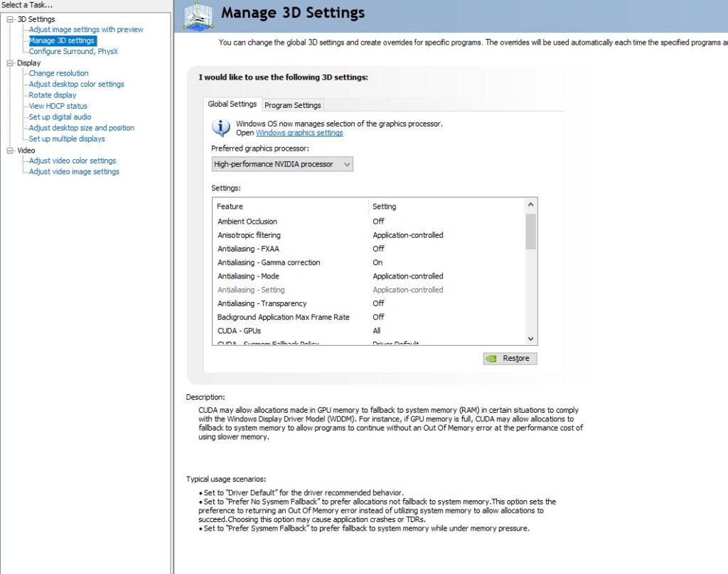Select the Anisotropic filtering feature row
Image resolution: width=728 pixels, height=574 pixels.
(x=369, y=235)
